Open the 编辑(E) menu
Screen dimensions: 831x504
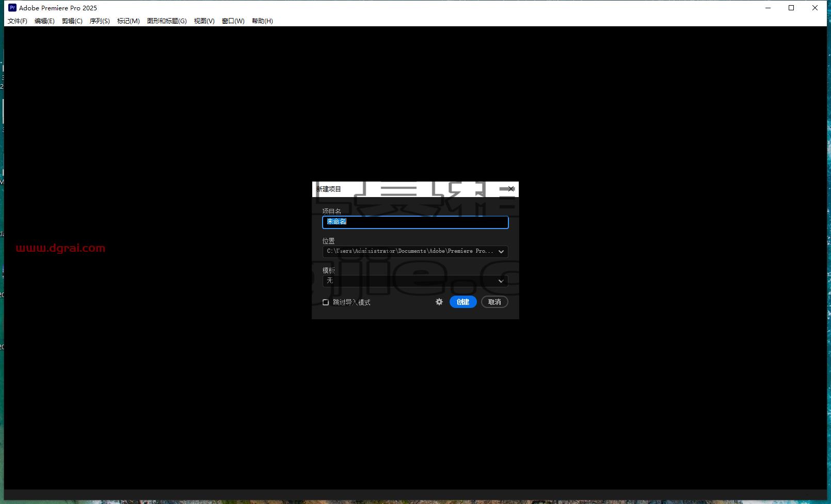(44, 21)
